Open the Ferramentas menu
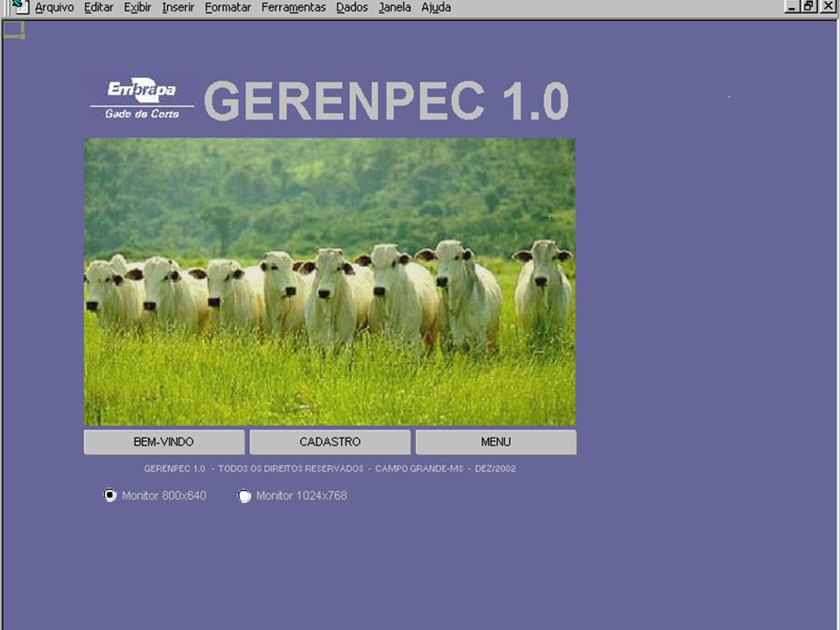 [x=293, y=8]
